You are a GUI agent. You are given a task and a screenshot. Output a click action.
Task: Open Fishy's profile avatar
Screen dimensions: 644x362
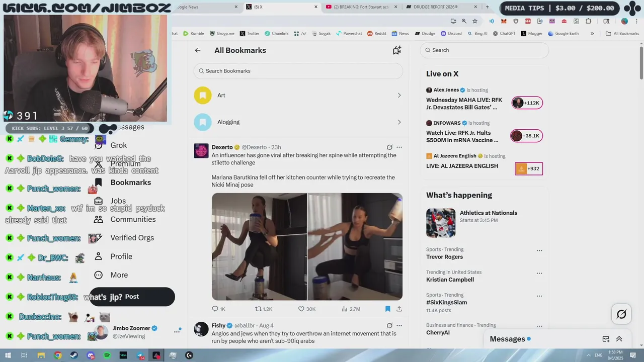point(201,329)
